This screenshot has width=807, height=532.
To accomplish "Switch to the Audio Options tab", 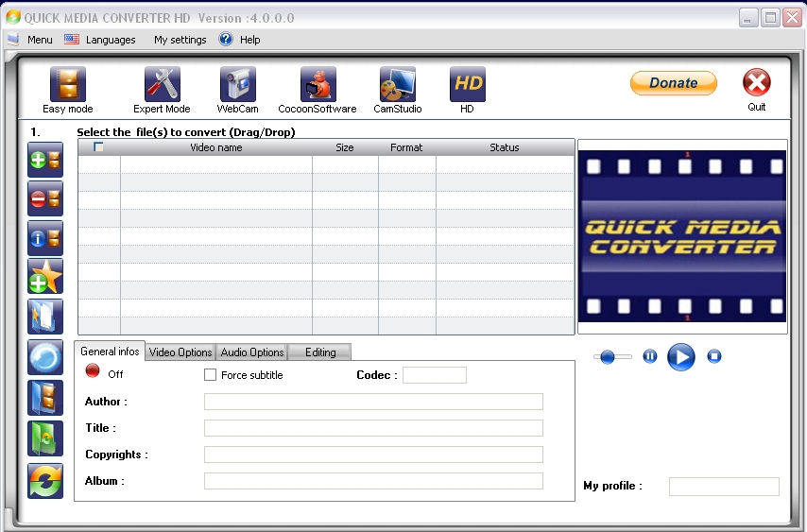I will [252, 352].
